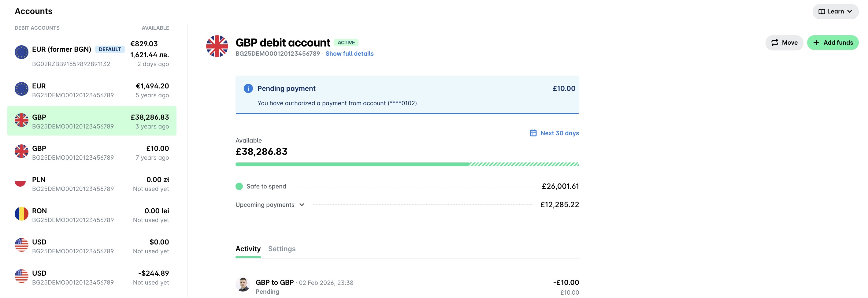Viewport: 868px width, 298px height.
Task: Collapse the Upcoming payments chevron
Action: tap(302, 205)
